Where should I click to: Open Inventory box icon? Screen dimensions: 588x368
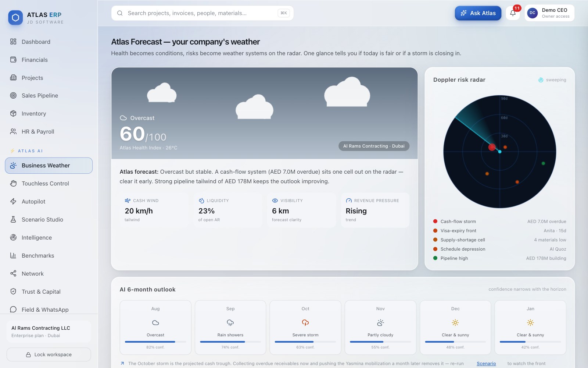click(13, 113)
